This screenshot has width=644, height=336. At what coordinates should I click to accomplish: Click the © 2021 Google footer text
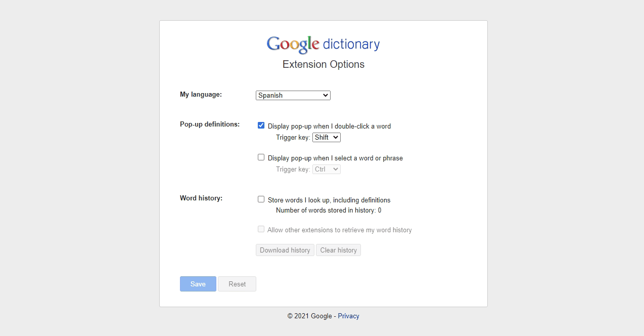tap(310, 316)
